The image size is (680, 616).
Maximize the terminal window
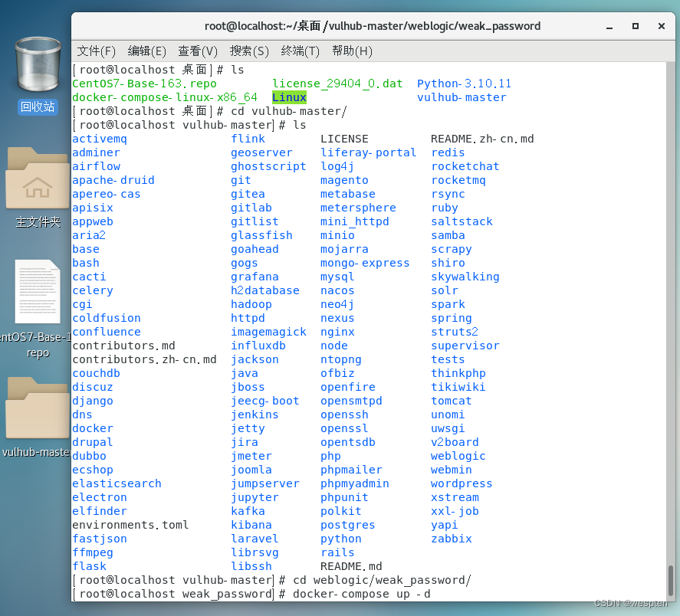point(636,27)
